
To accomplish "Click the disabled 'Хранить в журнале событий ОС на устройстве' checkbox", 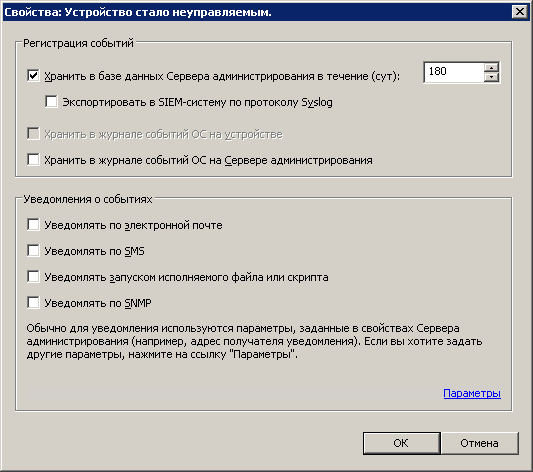I will (33, 134).
